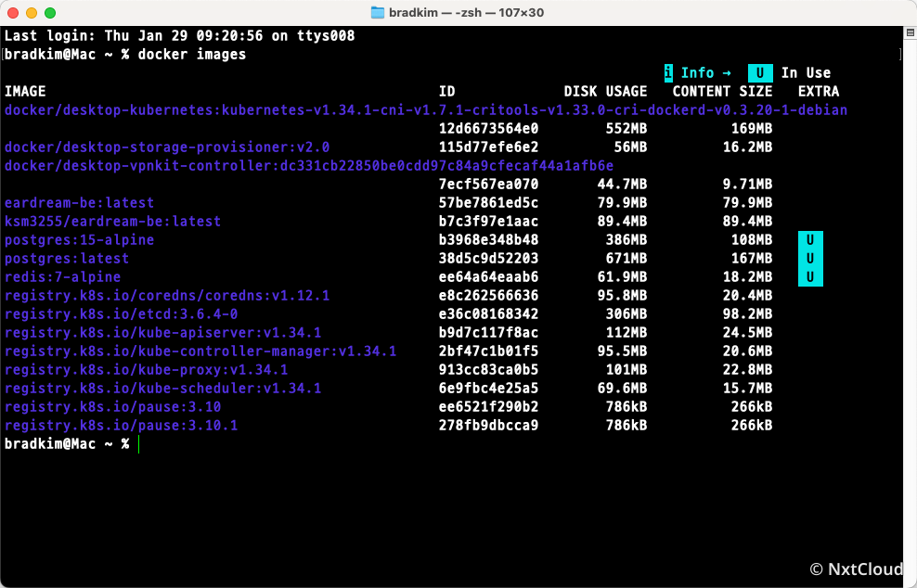Image resolution: width=917 pixels, height=588 pixels.
Task: Click registry.k8s.io/kube-proxy:v1.34.1 image name
Action: pyautogui.click(x=147, y=370)
